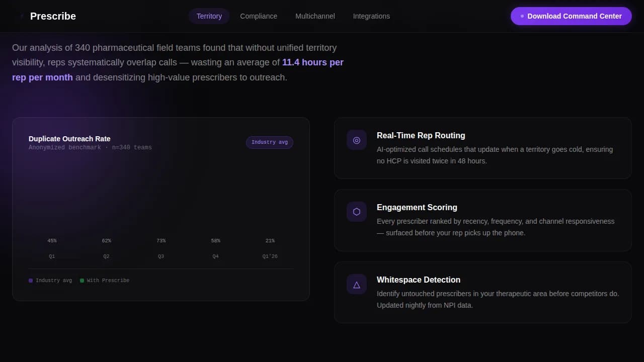This screenshot has height=362, width=644.
Task: Open the Territory nav tab
Action: click(x=209, y=16)
